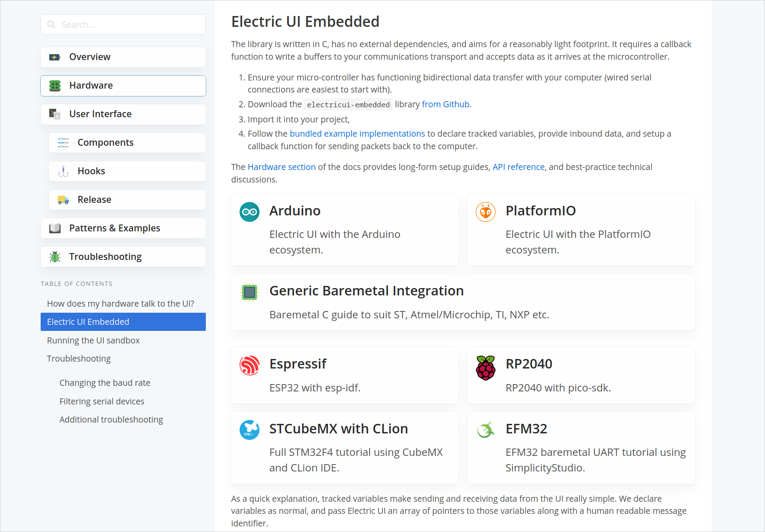Screen dimensions: 765x532
Task: Open 'bundled example implementations' link
Action: click(357, 134)
